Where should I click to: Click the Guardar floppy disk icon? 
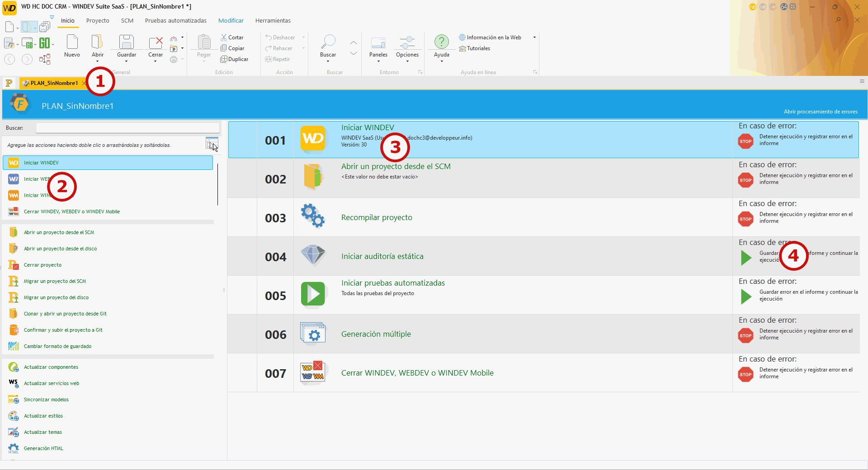pos(126,42)
